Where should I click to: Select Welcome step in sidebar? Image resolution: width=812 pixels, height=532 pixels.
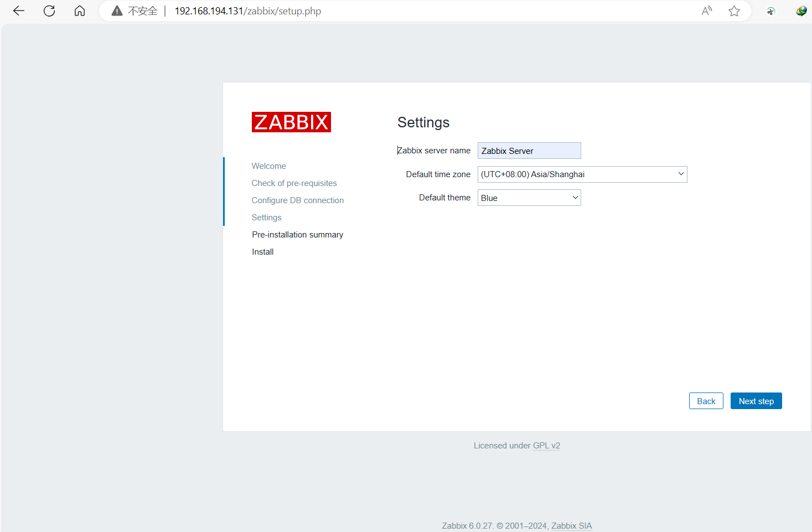pos(269,166)
